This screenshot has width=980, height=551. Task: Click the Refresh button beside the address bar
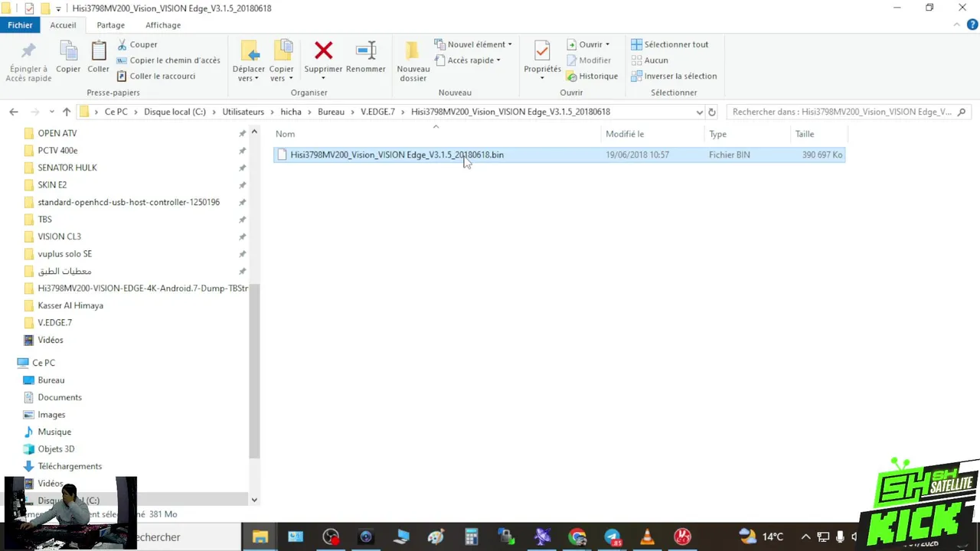(712, 112)
